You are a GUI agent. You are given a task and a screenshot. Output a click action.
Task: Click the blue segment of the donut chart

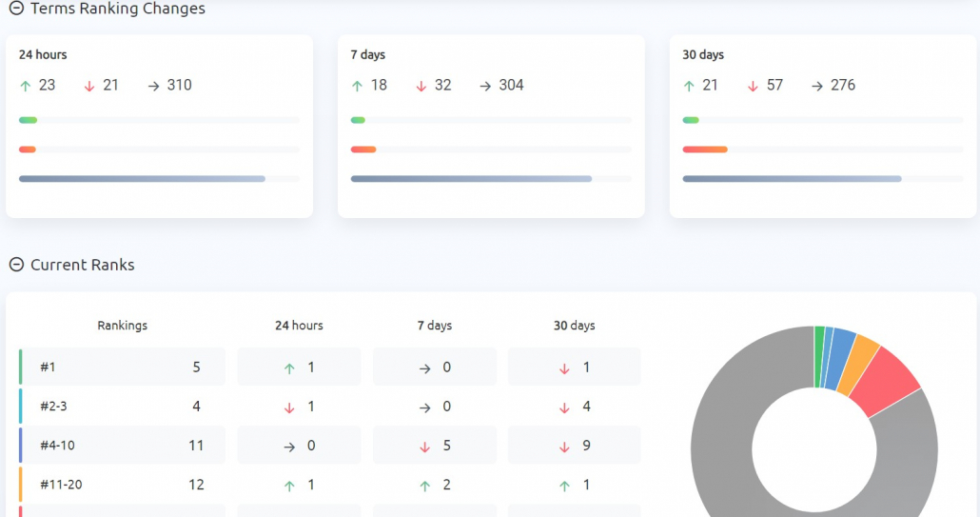841,357
